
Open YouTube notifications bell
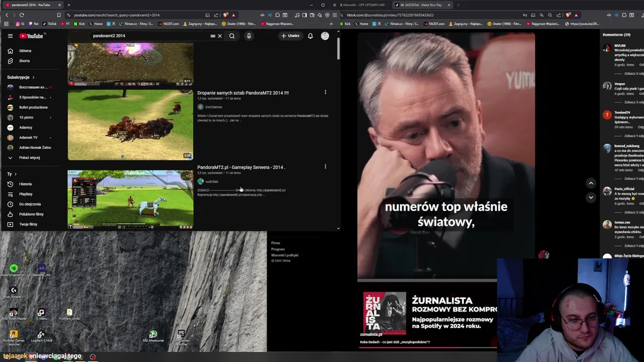pyautogui.click(x=310, y=36)
